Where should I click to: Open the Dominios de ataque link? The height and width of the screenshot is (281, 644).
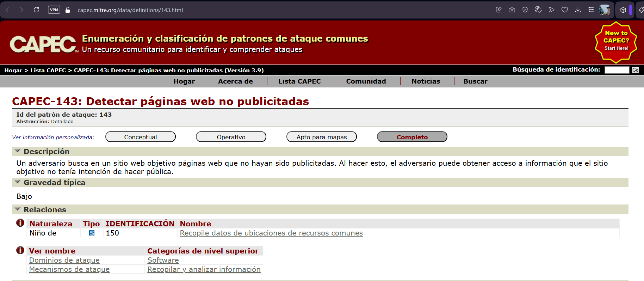pyautogui.click(x=64, y=260)
